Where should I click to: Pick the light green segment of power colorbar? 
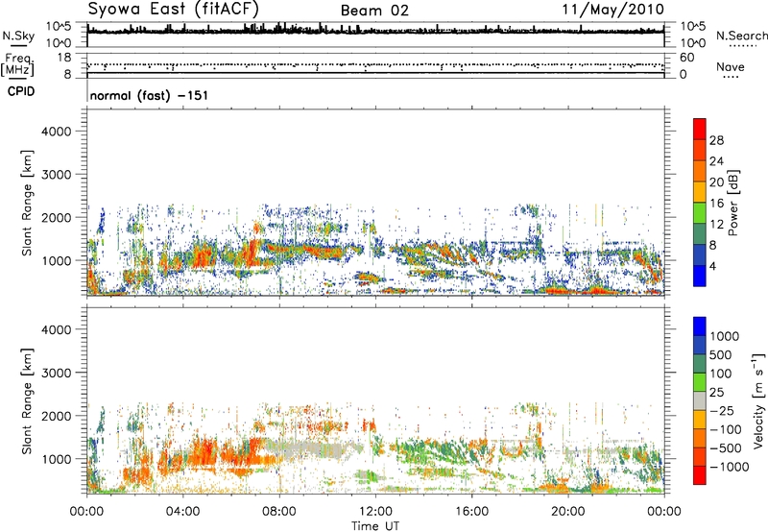pyautogui.click(x=700, y=212)
